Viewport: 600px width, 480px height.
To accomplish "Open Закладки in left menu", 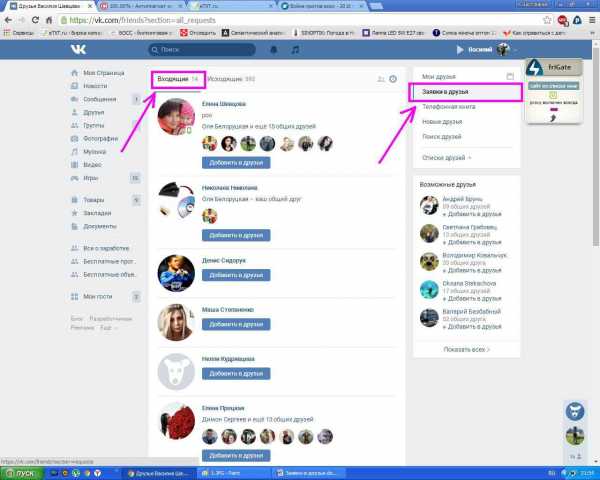I will [x=97, y=213].
